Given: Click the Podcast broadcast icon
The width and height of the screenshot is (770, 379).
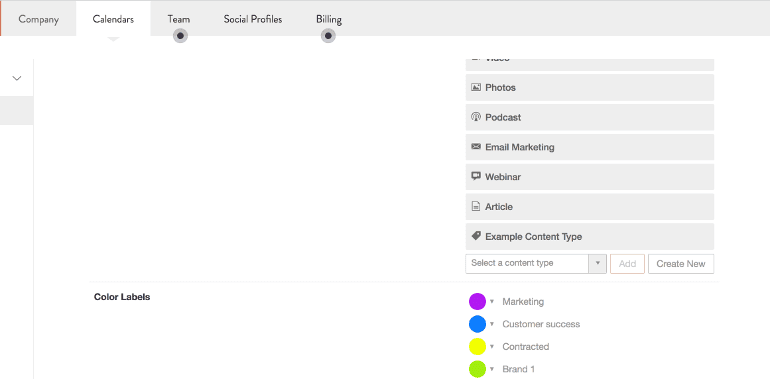Looking at the screenshot, I should (x=476, y=117).
